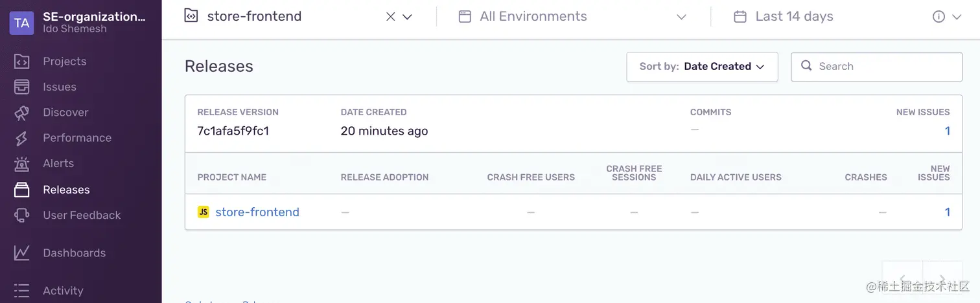980x303 pixels.
Task: Open the Last 14 days date range
Action: point(793,17)
